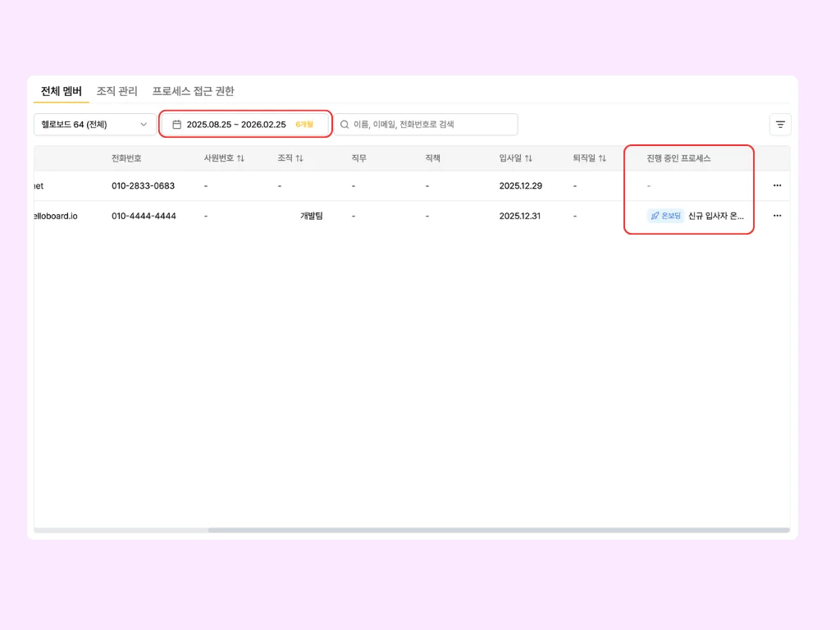Click the 온보딩 rocket badge
This screenshot has width=840, height=630.
pyautogui.click(x=665, y=216)
